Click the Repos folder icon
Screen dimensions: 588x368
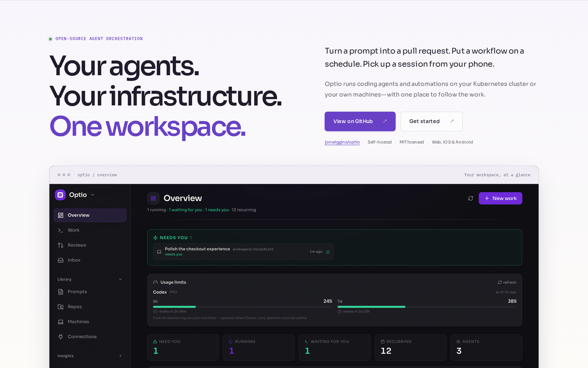click(x=60, y=307)
